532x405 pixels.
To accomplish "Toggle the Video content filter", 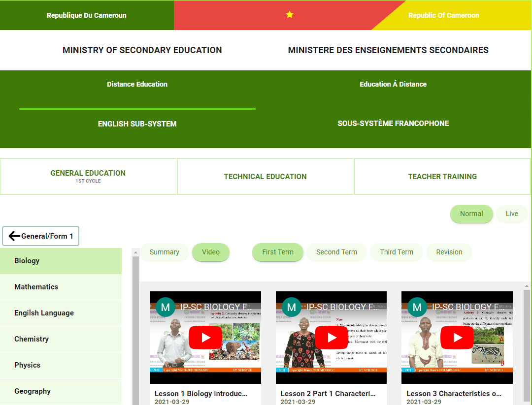I will 211,252.
